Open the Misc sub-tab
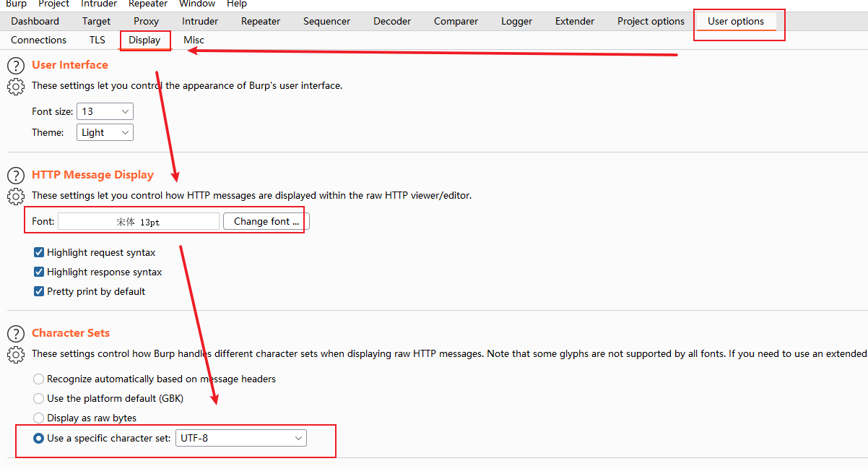 pos(194,40)
